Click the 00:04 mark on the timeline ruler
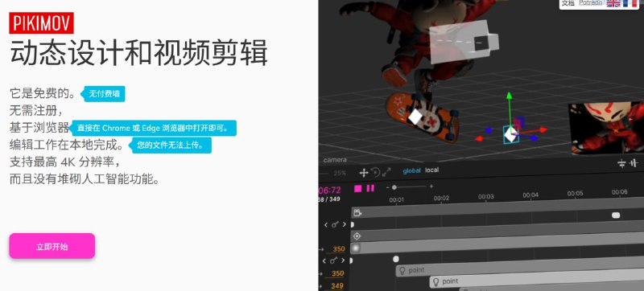 530,195
